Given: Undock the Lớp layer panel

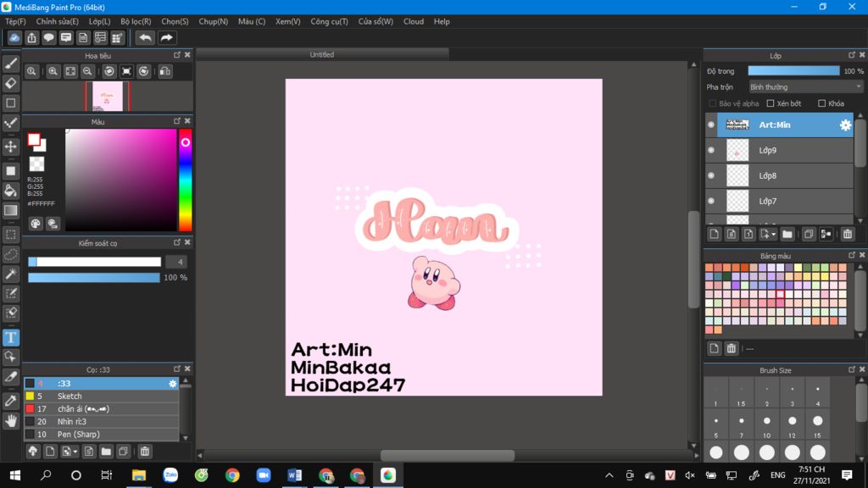Looking at the screenshot, I should coord(851,55).
